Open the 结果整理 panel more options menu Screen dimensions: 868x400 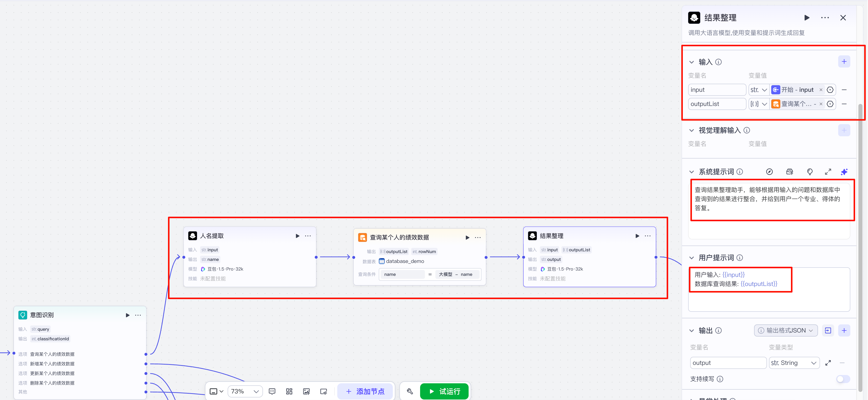[825, 18]
